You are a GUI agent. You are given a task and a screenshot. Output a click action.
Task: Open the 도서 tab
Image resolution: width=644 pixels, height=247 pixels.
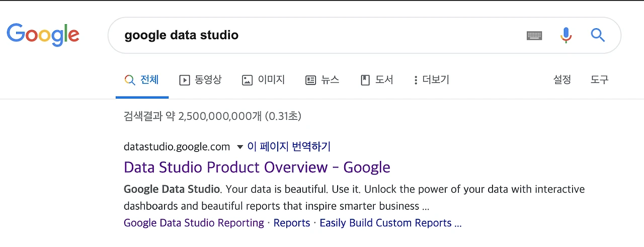(x=377, y=79)
